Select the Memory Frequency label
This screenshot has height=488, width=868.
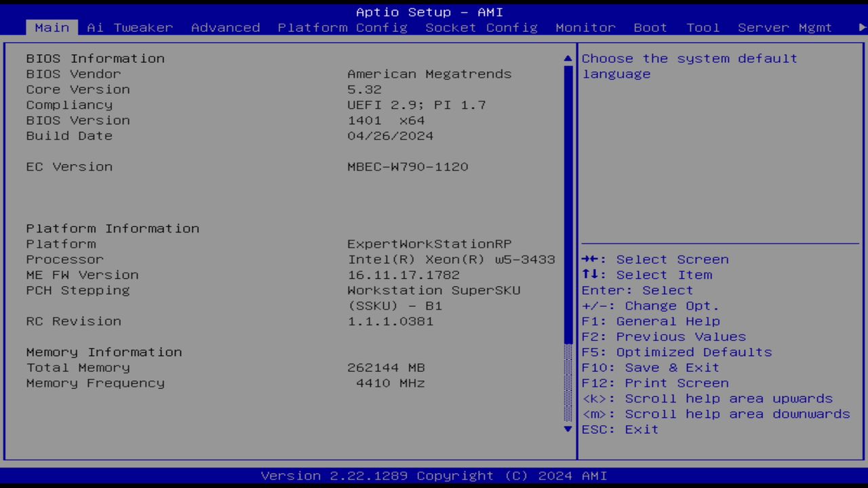(x=96, y=384)
